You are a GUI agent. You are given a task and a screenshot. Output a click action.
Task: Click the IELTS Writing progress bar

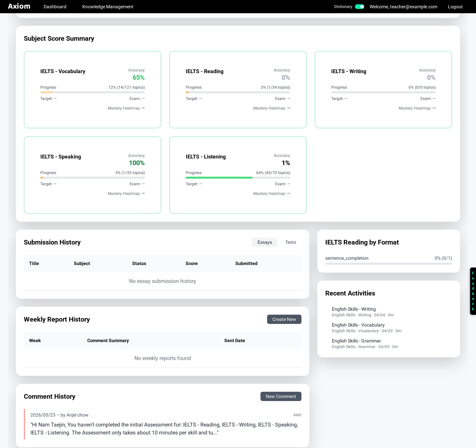(383, 92)
